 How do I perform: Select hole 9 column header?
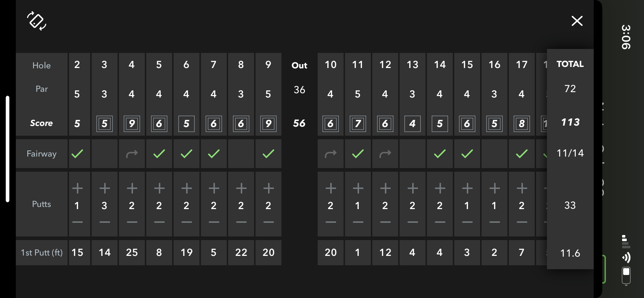268,65
